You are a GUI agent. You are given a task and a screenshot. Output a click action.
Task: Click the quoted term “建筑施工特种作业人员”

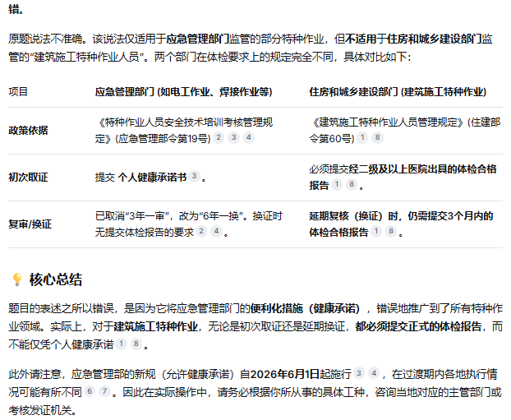tap(89, 57)
